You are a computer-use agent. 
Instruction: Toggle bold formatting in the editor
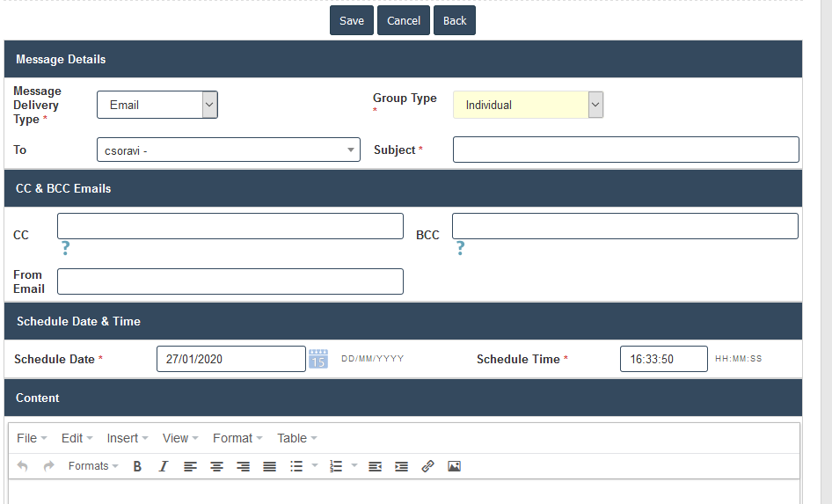pos(137,466)
